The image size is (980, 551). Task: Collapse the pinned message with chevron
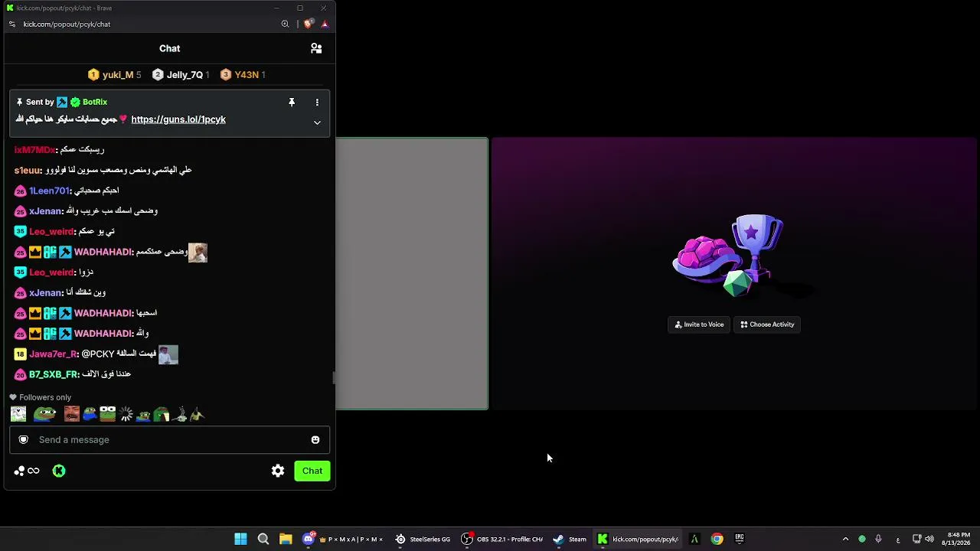[317, 122]
